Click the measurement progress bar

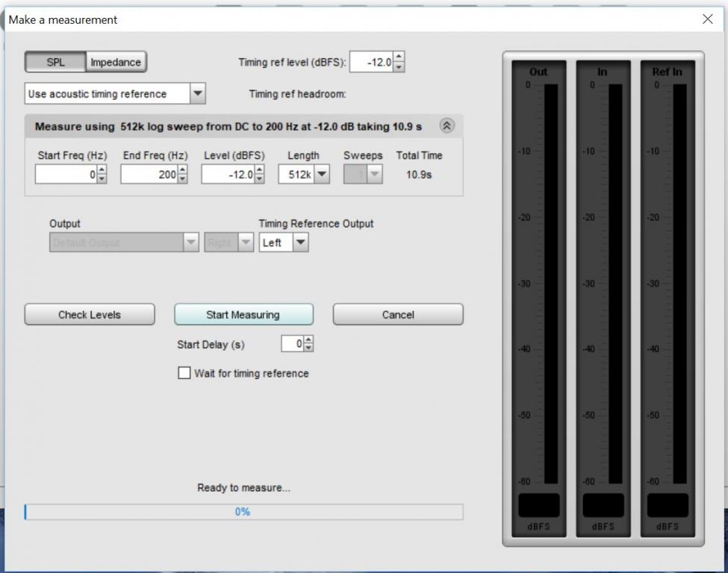pos(243,512)
